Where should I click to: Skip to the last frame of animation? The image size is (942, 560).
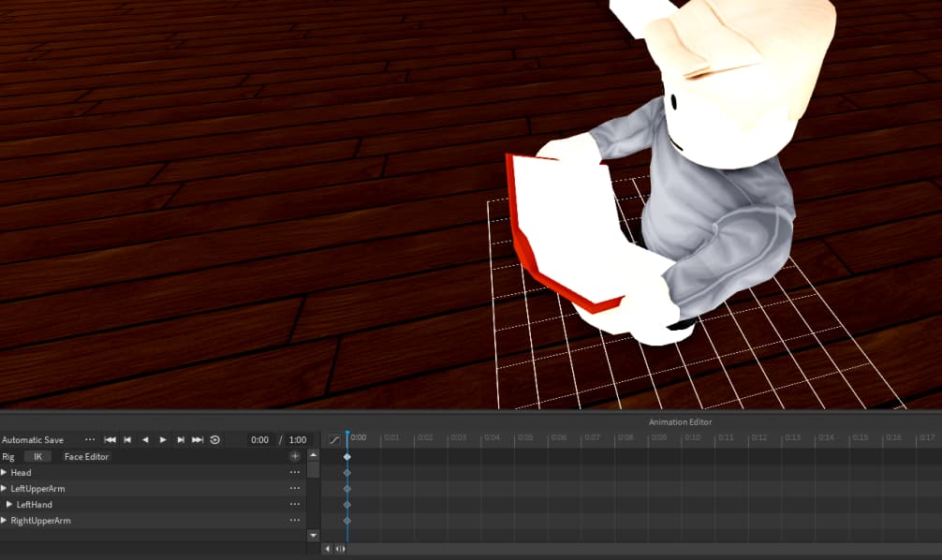coord(197,439)
